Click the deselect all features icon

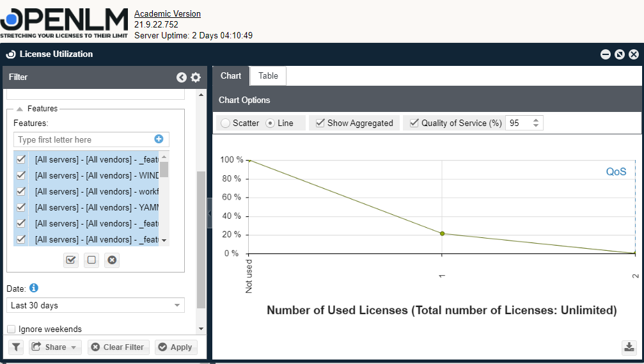pos(91,260)
